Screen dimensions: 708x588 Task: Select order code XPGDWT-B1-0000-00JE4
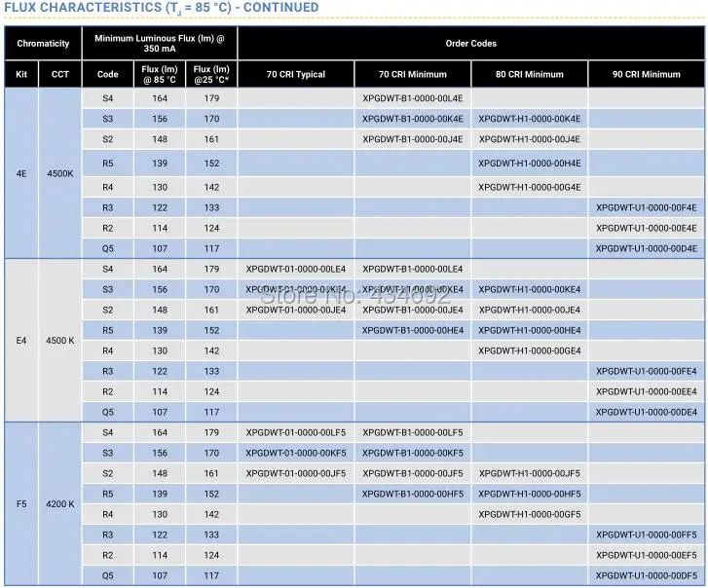pos(412,310)
